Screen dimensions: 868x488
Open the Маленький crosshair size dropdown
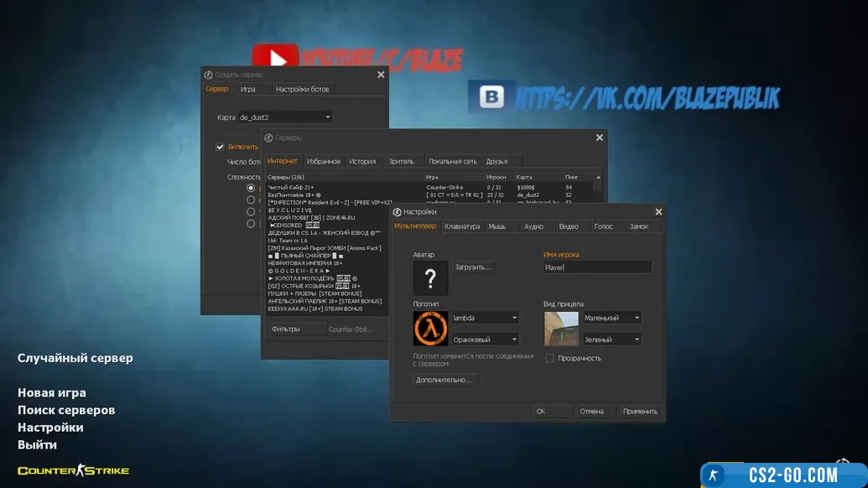612,318
